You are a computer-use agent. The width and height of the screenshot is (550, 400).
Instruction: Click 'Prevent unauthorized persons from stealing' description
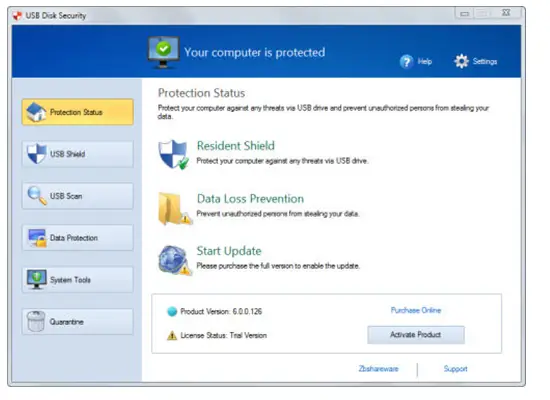pyautogui.click(x=277, y=214)
